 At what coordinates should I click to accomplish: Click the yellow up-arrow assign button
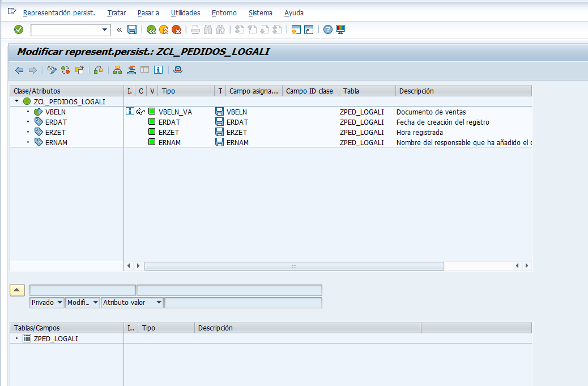tap(17, 290)
